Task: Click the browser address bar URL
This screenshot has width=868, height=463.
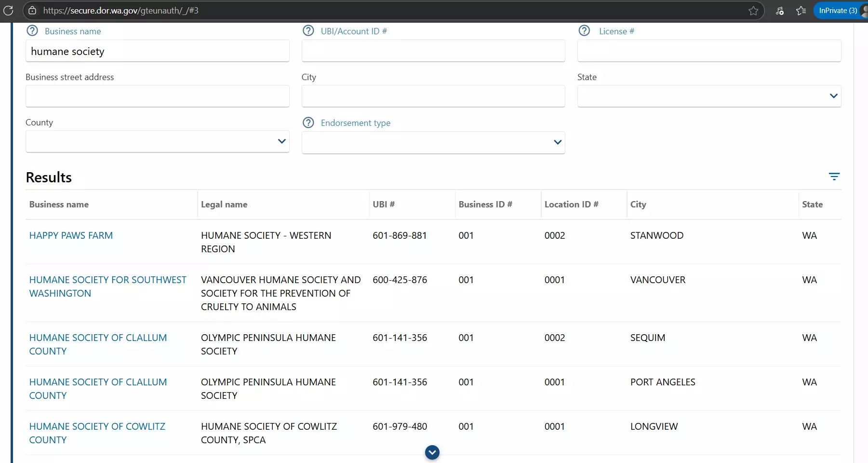Action: [x=121, y=11]
